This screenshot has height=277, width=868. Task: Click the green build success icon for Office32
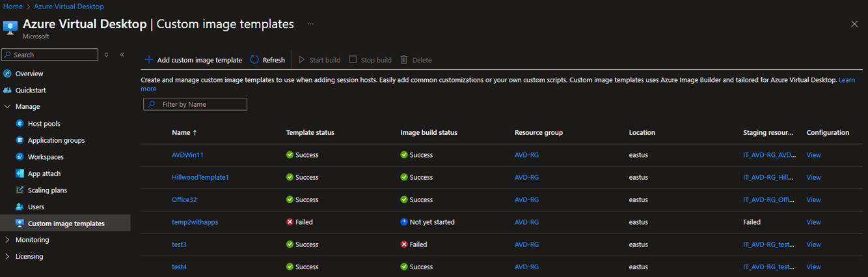point(404,200)
